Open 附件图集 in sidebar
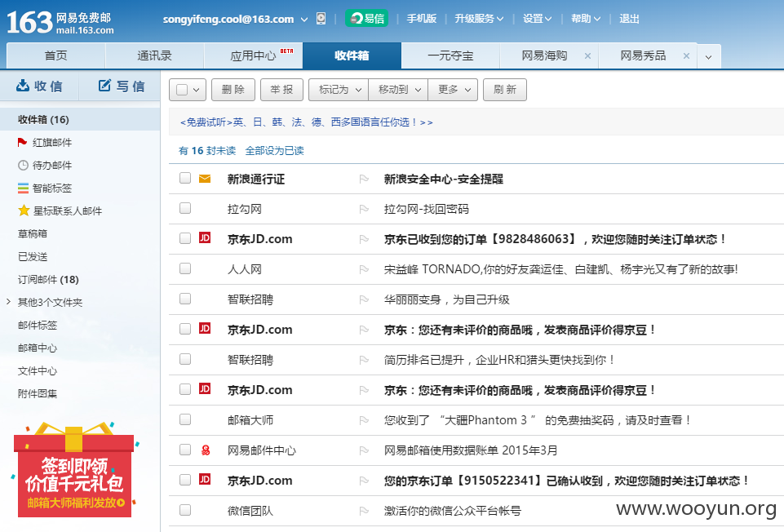This screenshot has height=532, width=784. click(38, 393)
